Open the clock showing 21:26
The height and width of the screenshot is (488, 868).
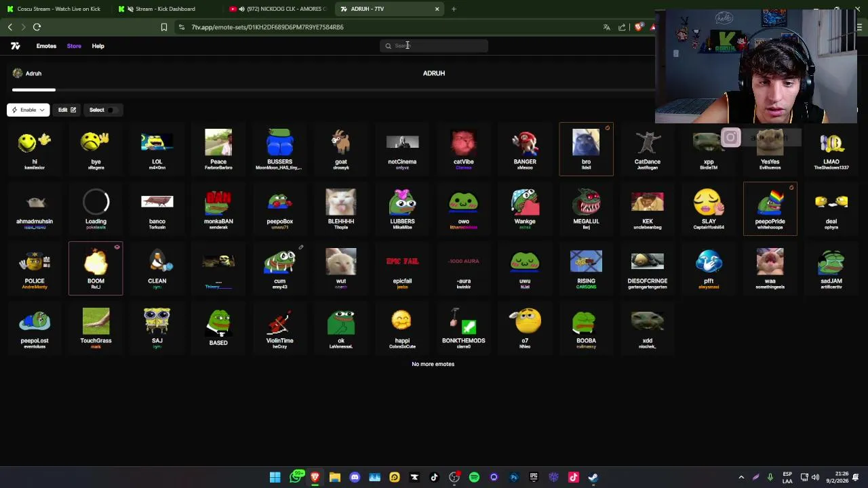pos(837,477)
